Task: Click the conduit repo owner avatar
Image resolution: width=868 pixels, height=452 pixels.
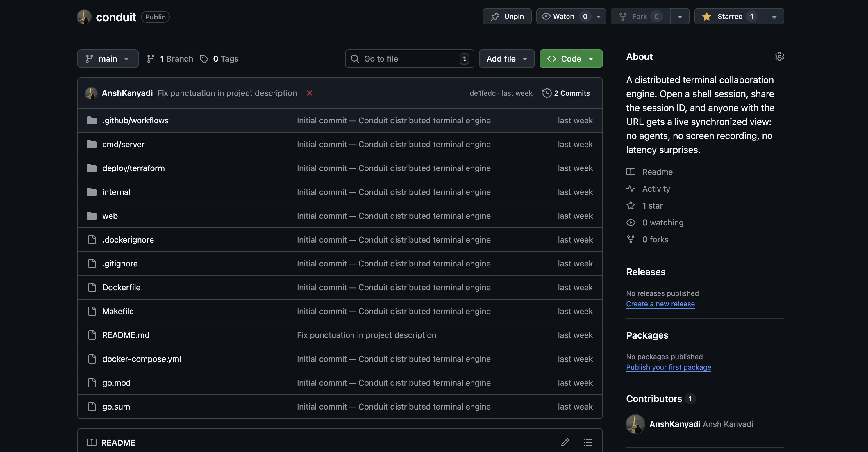Action: coord(84,17)
